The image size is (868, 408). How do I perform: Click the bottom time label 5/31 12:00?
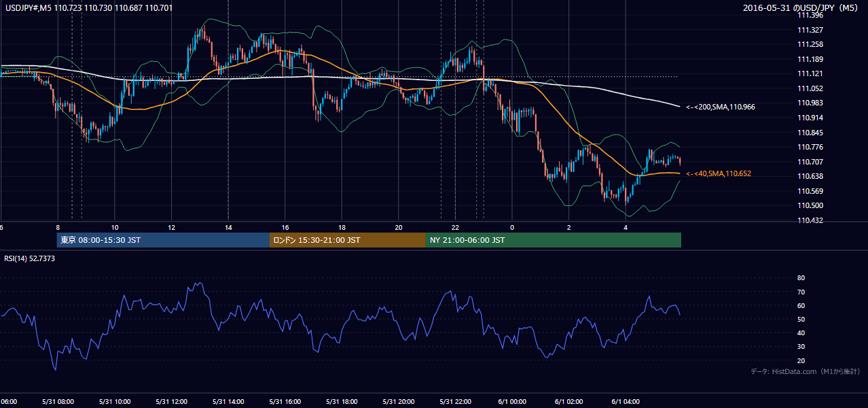coord(171,401)
